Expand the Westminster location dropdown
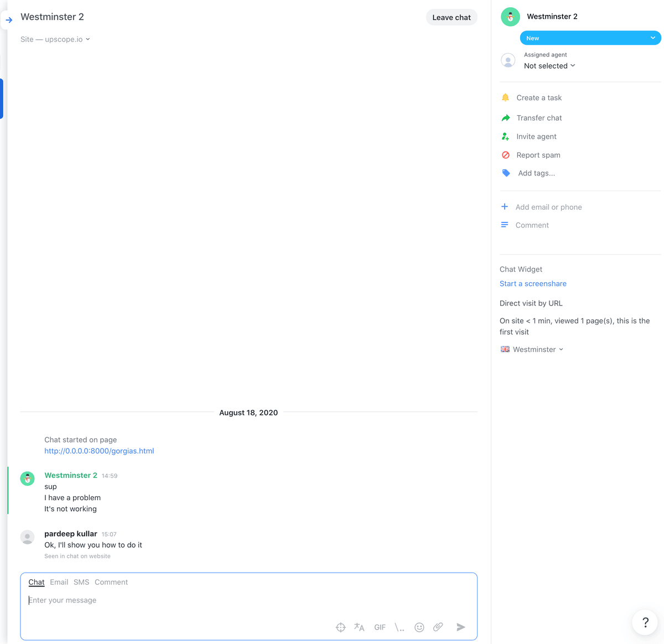 coord(538,349)
